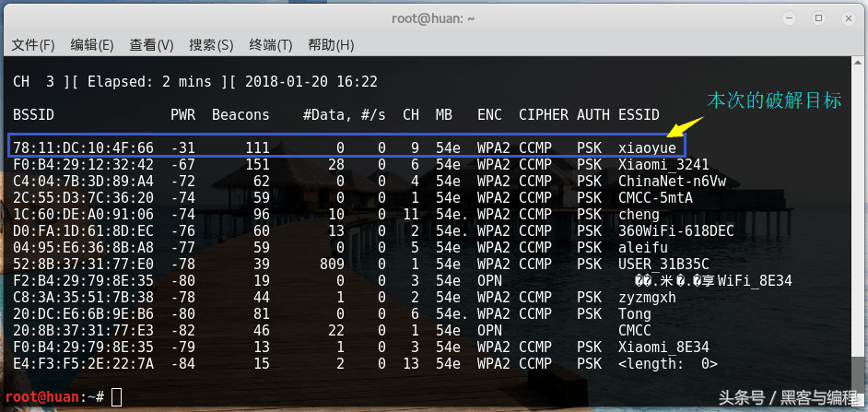
Task: Open the 查看(V) menu
Action: [151, 44]
